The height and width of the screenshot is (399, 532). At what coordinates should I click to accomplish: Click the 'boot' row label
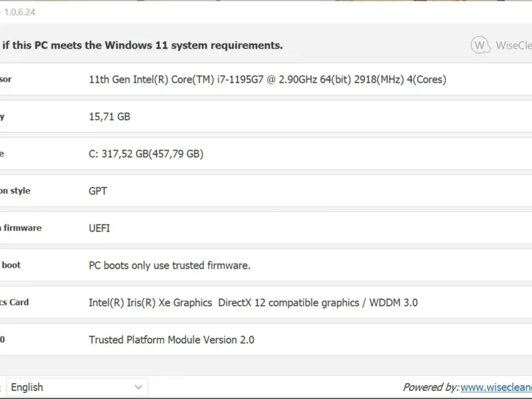(11, 265)
